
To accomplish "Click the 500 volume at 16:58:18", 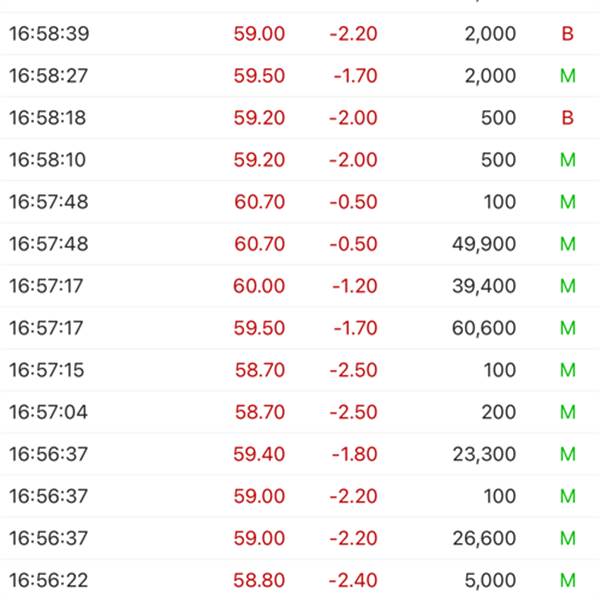I will (498, 118).
